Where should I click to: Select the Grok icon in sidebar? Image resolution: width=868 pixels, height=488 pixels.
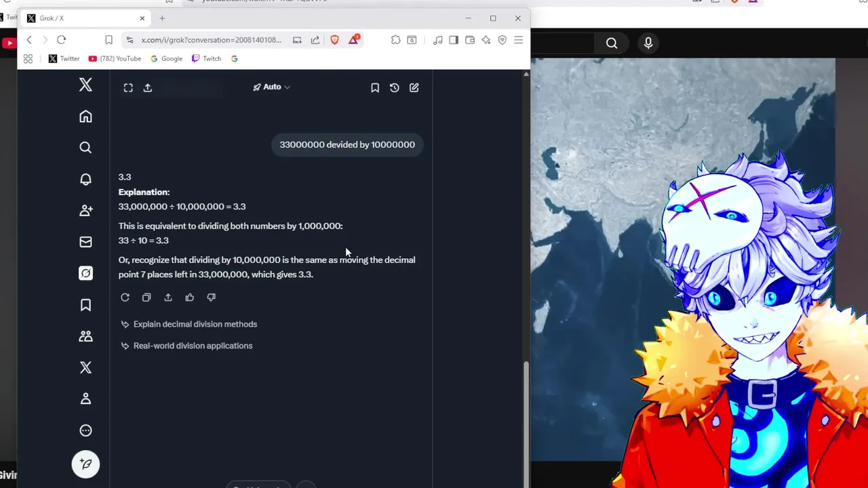(85, 273)
